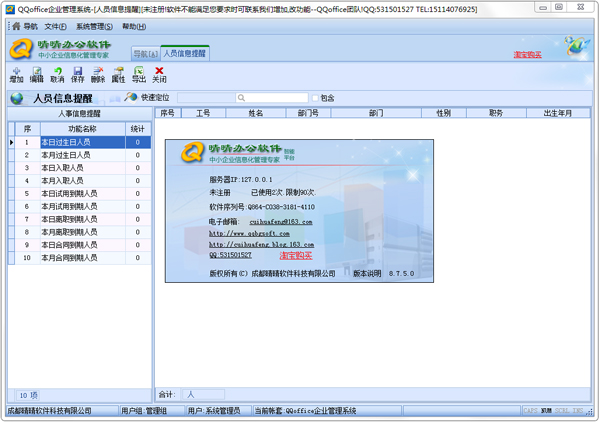
Task: Click the 工号 column header
Action: click(203, 113)
